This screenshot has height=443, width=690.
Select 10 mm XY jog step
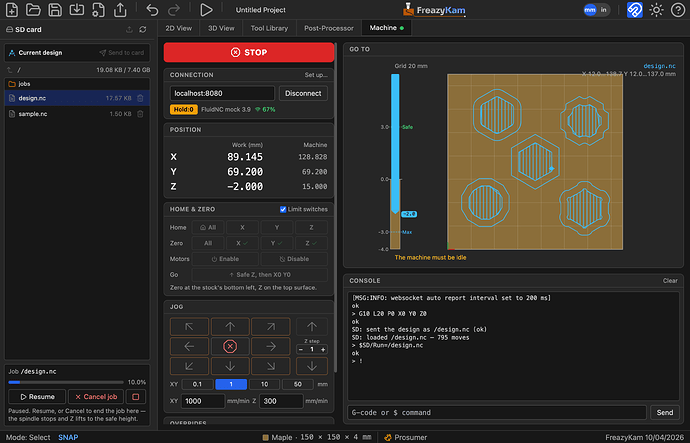click(x=264, y=384)
